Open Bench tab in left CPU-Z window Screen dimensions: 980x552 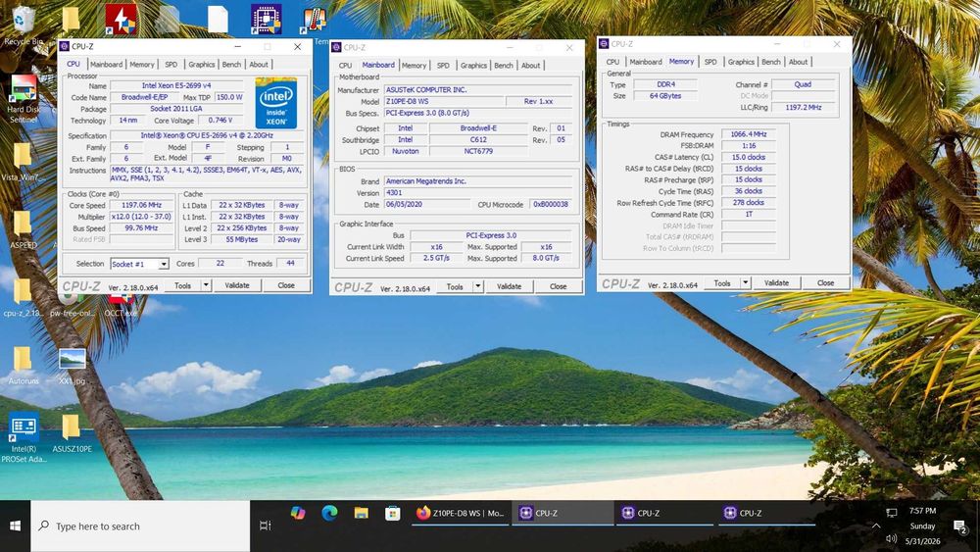pyautogui.click(x=231, y=65)
